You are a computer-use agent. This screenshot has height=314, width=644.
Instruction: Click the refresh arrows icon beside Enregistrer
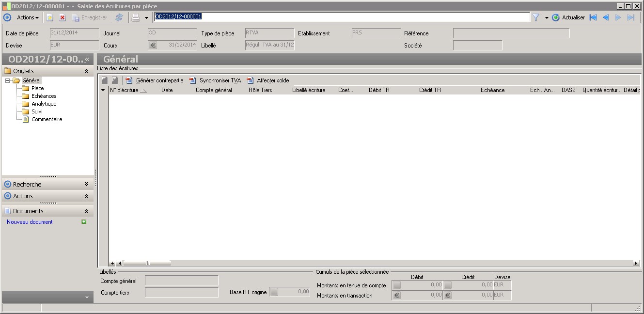(119, 17)
